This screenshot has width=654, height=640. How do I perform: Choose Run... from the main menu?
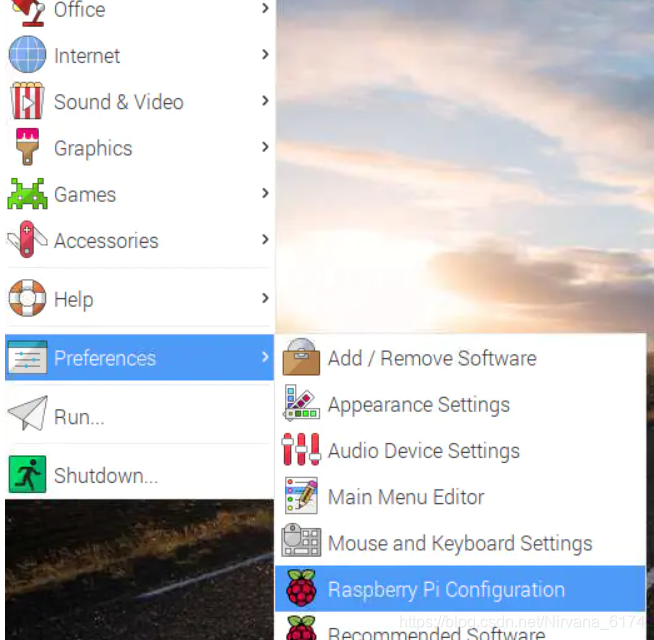tap(139, 416)
